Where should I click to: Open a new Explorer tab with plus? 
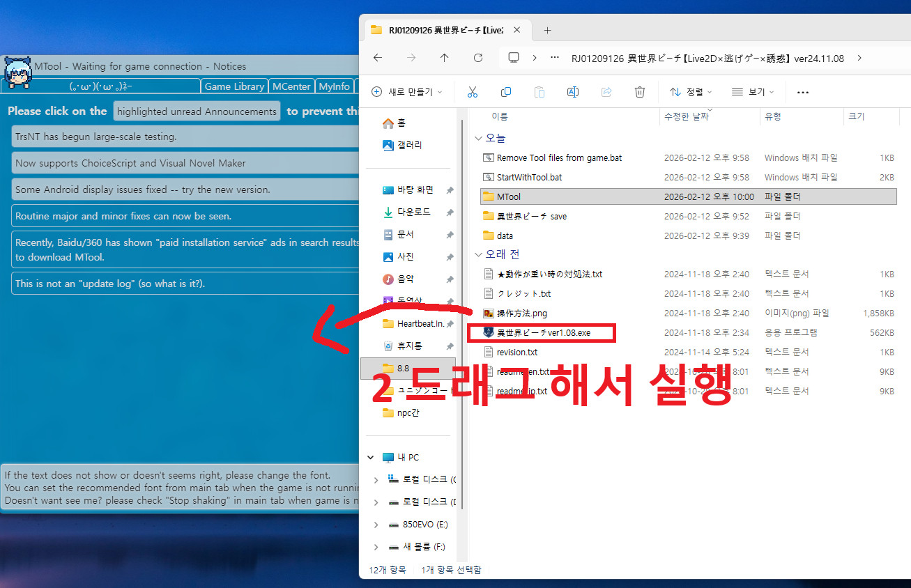click(x=547, y=30)
